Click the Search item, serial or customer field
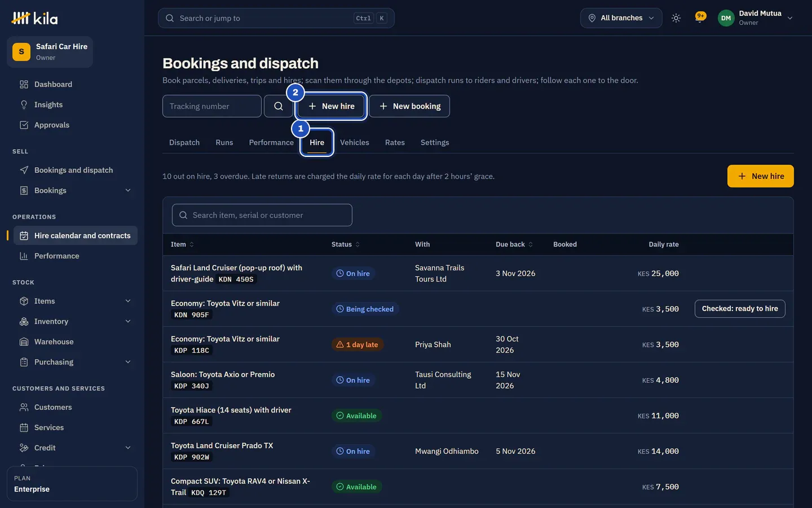Image resolution: width=812 pixels, height=508 pixels. click(x=262, y=215)
